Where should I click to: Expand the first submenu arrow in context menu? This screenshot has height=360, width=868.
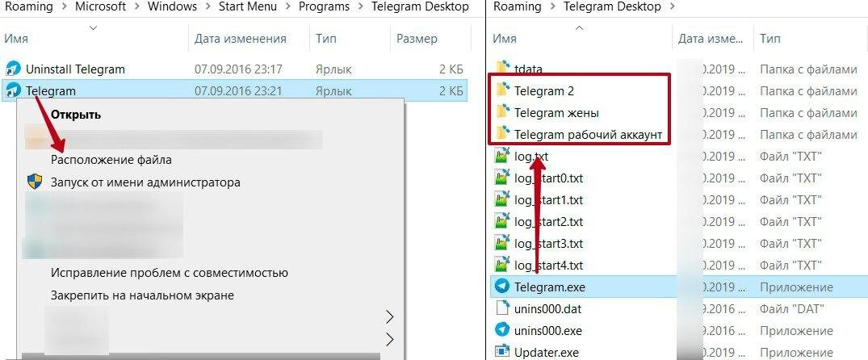[x=390, y=317]
